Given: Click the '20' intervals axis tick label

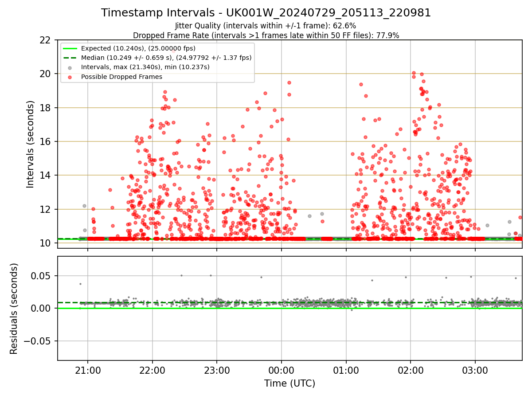Looking at the screenshot, I should 46,74.
